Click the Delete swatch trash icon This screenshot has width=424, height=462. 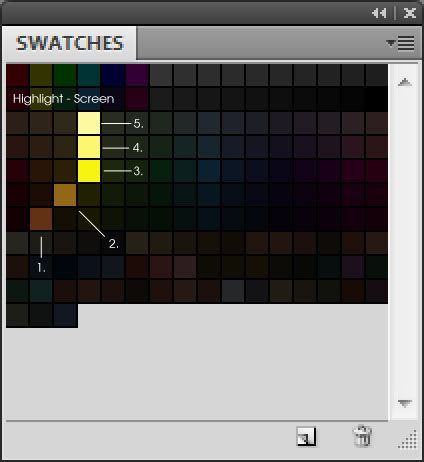(x=362, y=436)
